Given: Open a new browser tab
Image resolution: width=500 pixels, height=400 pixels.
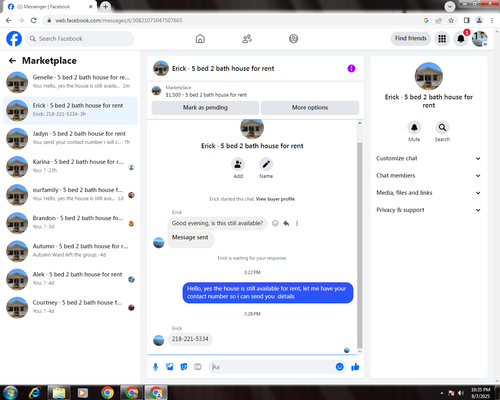Looking at the screenshot, I should click(x=105, y=6).
